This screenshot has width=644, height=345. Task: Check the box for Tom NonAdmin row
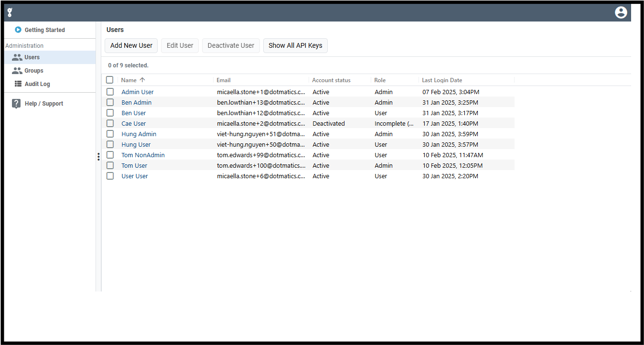click(110, 155)
